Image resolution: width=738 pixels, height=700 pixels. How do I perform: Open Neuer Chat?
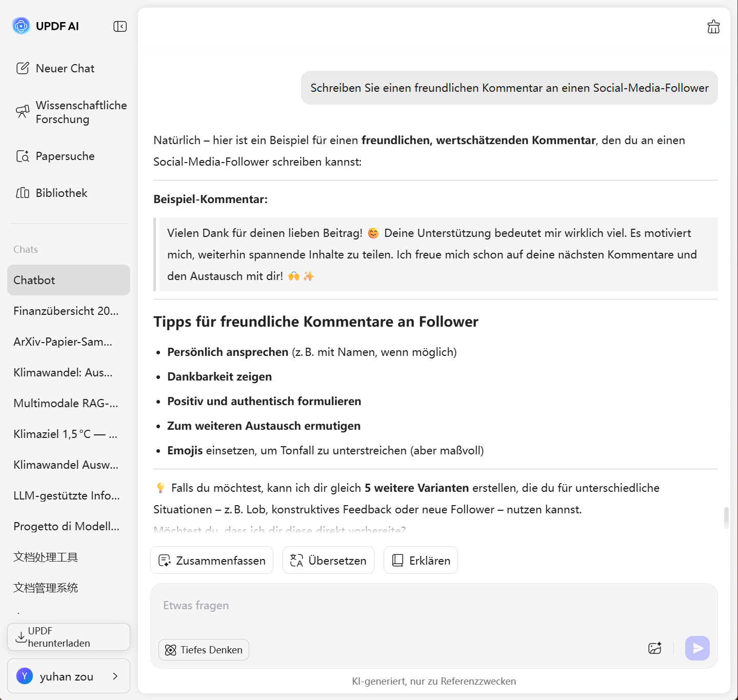[x=55, y=68]
